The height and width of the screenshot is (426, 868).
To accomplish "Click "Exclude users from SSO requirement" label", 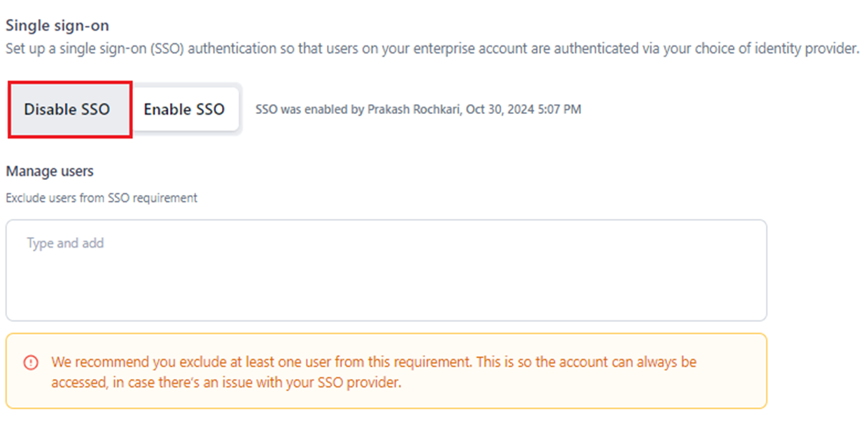I will pos(101,198).
